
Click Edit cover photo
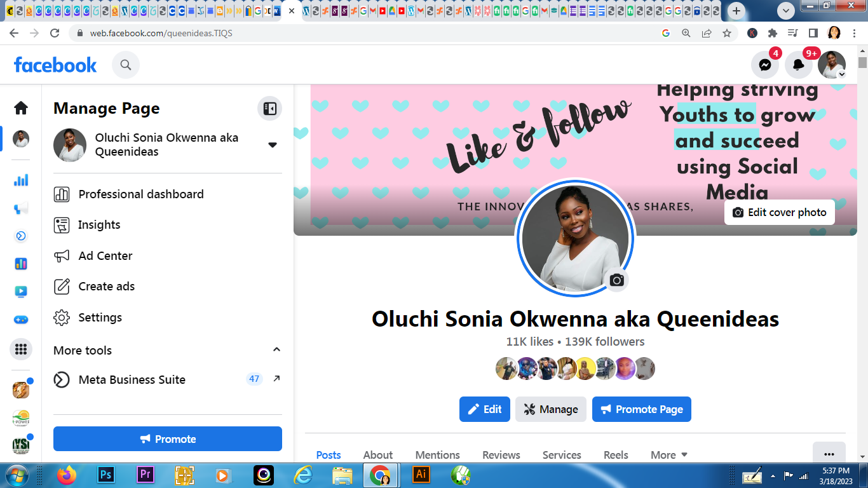(780, 212)
